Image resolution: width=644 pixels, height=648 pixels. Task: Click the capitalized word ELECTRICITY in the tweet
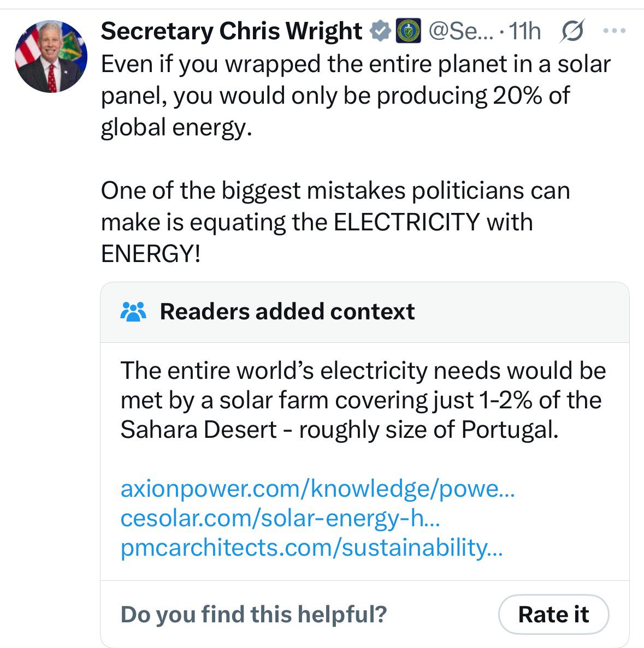[x=406, y=222]
